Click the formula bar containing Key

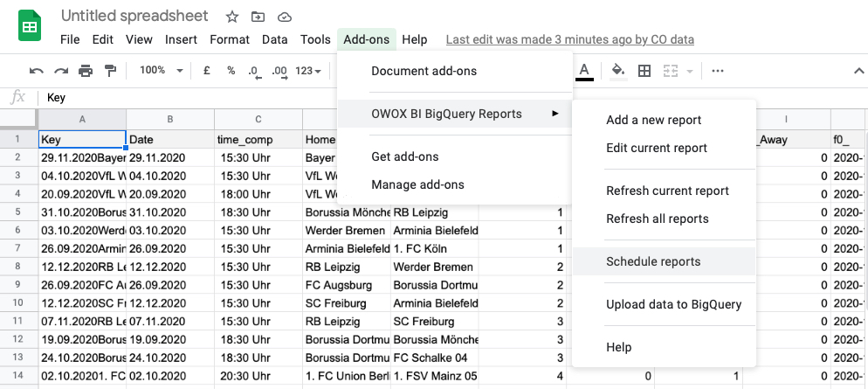453,98
